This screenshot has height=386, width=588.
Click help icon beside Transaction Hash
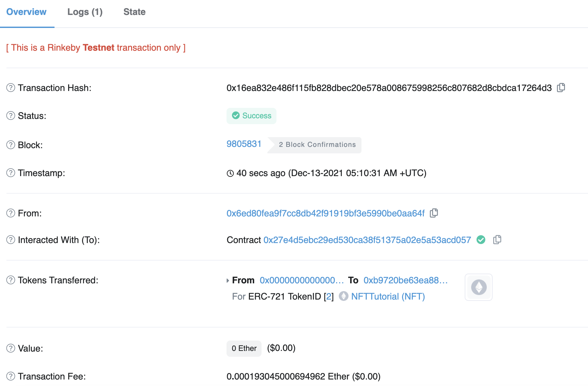(x=11, y=88)
